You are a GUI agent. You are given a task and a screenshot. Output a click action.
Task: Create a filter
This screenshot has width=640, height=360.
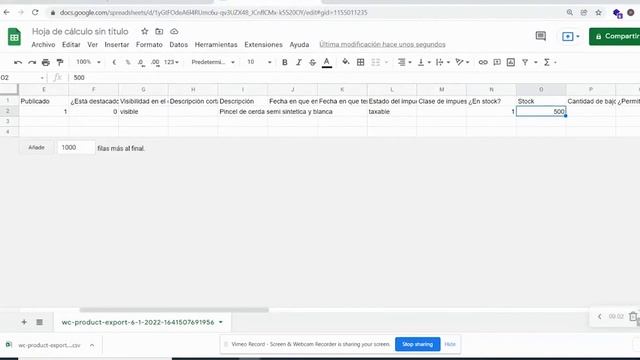tap(525, 62)
